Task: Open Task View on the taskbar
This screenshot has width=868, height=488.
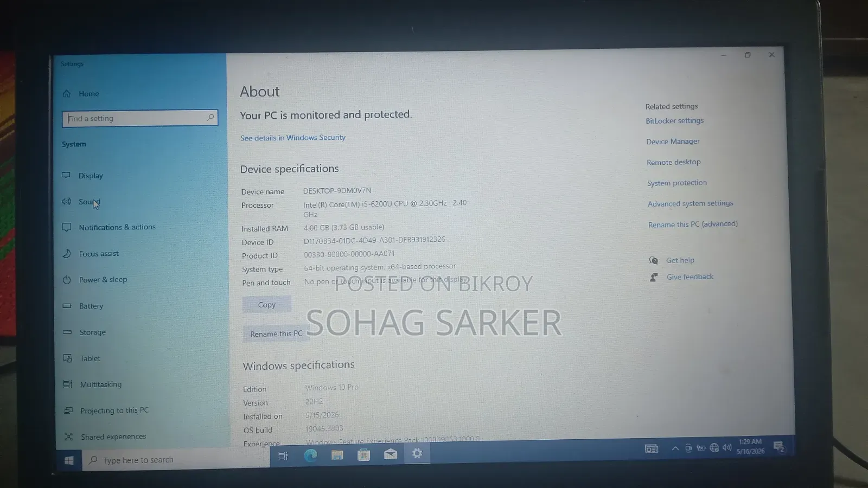Action: coord(283,456)
